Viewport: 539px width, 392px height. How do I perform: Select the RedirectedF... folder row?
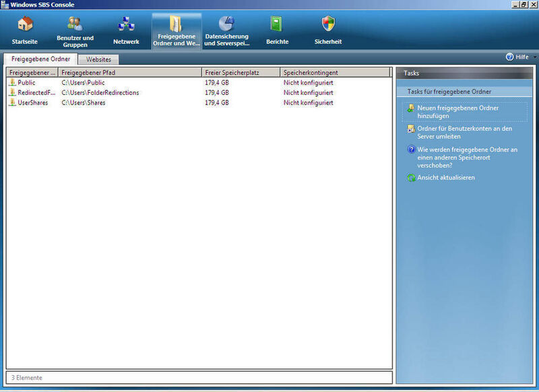point(32,93)
